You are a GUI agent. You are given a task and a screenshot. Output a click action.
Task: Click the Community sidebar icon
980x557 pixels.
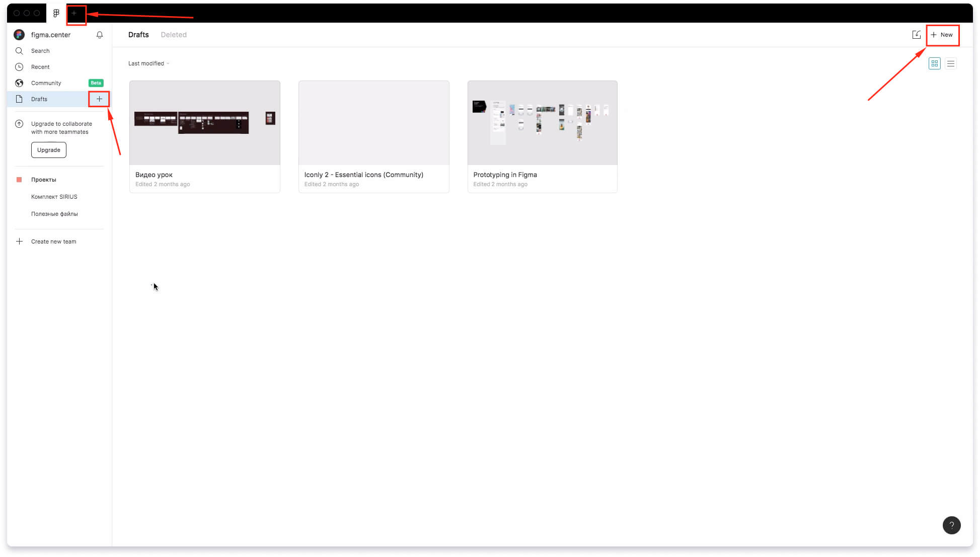[19, 83]
